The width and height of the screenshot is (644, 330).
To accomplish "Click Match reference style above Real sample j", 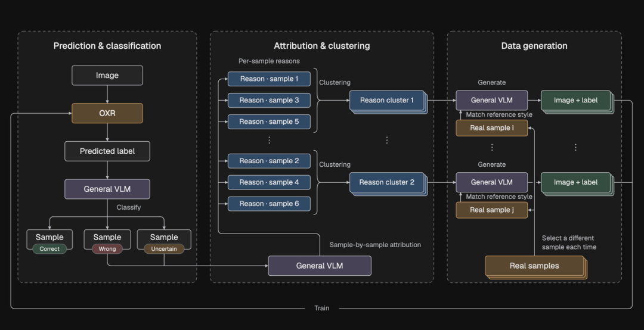I will pyautogui.click(x=499, y=197).
